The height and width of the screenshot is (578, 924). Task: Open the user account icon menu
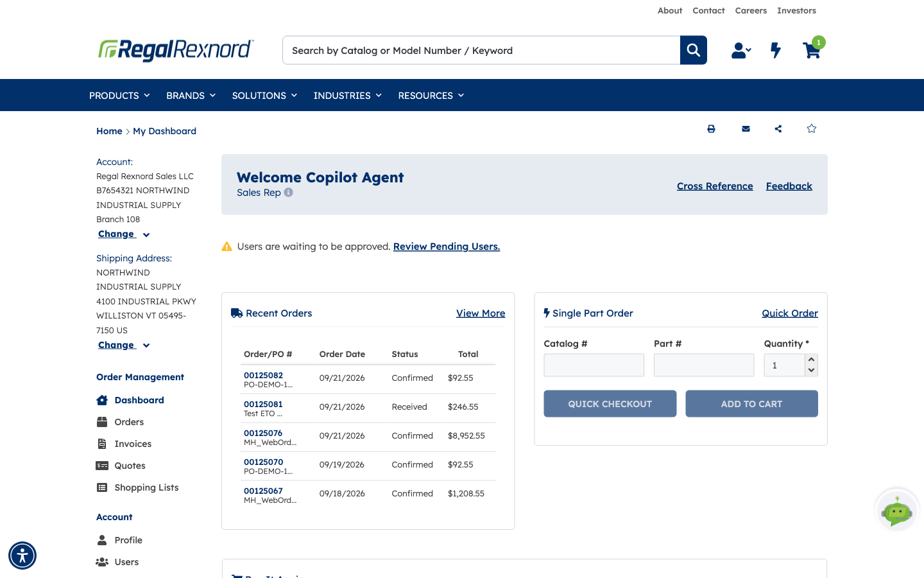tap(741, 50)
